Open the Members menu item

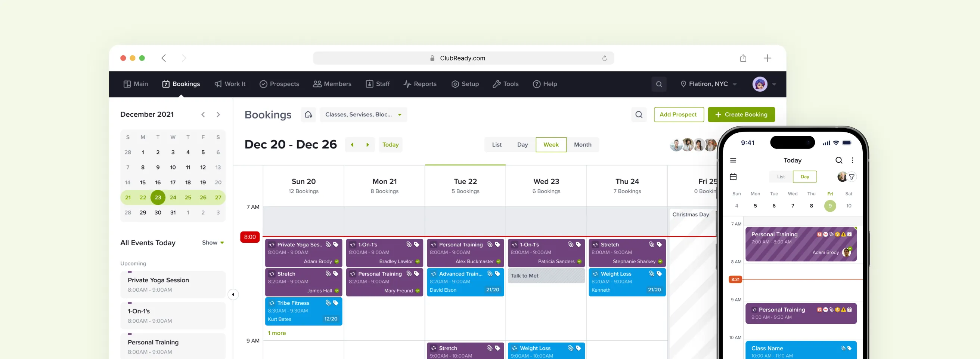tap(332, 84)
